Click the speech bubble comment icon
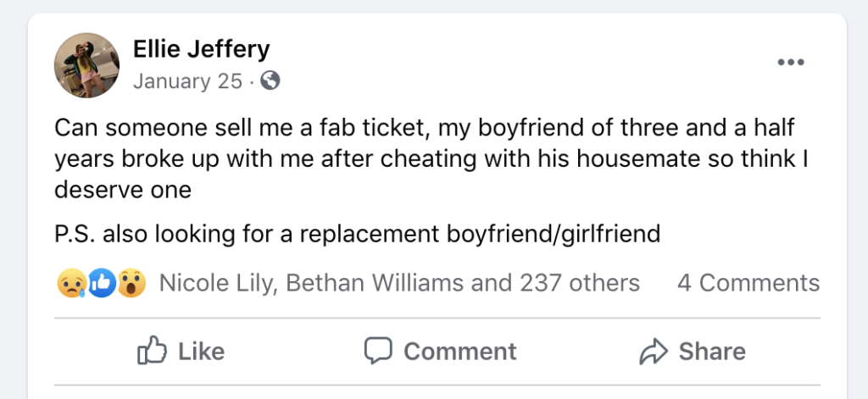868x399 pixels. (378, 351)
